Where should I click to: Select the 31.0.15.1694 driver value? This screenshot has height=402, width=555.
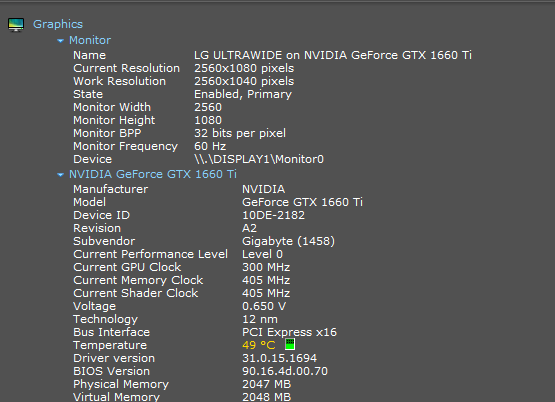point(279,358)
